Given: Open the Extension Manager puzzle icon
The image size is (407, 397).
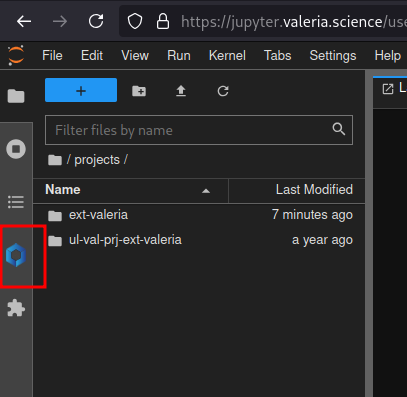Looking at the screenshot, I should [16, 308].
